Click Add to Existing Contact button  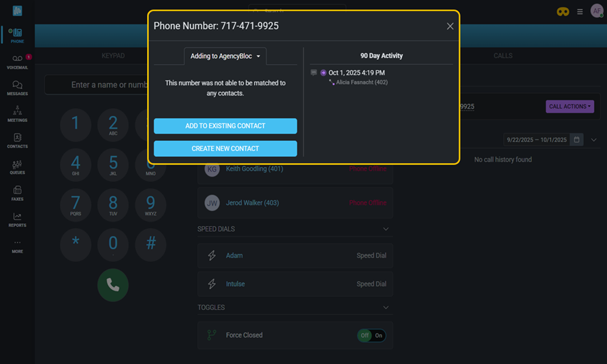(x=225, y=126)
